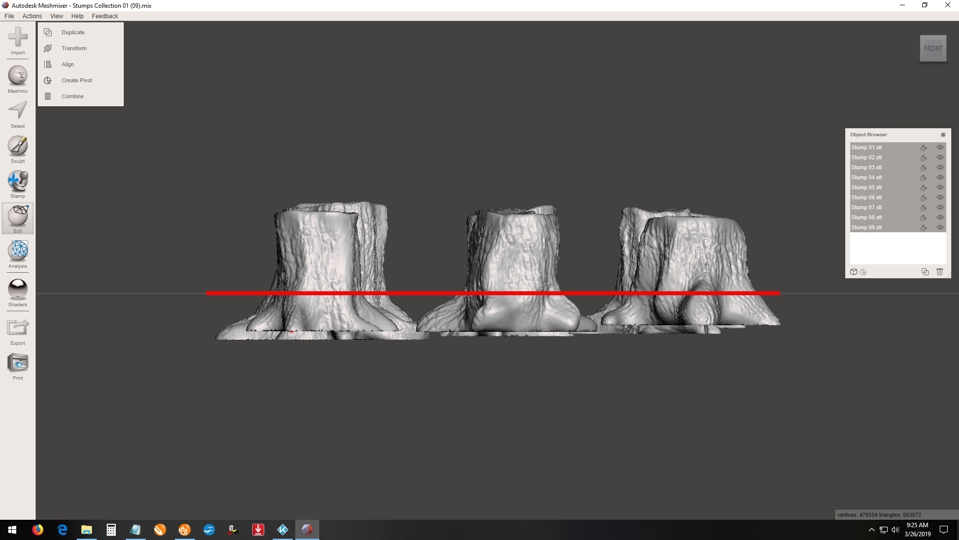Viewport: 959px width, 540px height.
Task: Open the Stamp tool
Action: 18,184
